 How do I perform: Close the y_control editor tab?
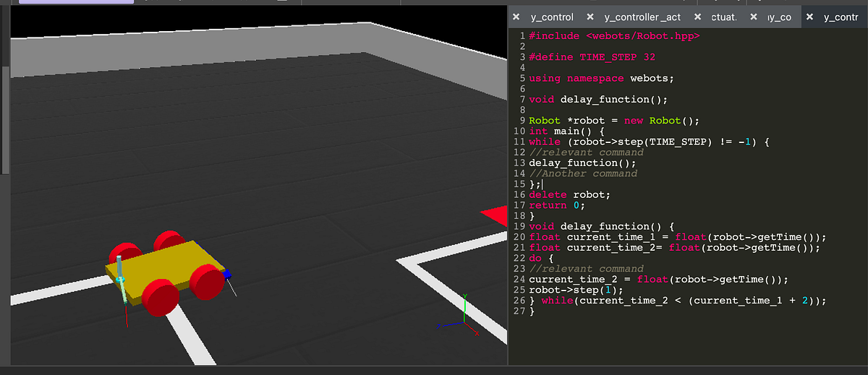pos(516,17)
